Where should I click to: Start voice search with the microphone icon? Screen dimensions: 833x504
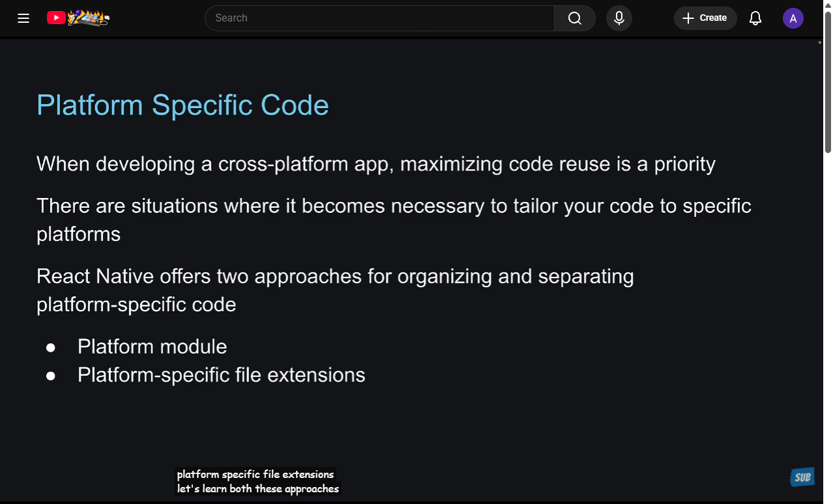coord(619,18)
